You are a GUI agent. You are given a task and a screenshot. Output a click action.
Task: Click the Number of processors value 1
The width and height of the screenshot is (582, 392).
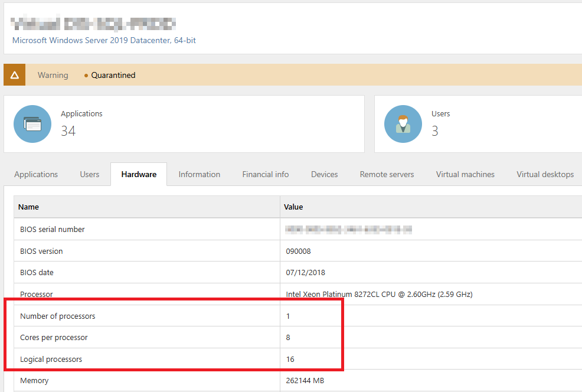(288, 316)
